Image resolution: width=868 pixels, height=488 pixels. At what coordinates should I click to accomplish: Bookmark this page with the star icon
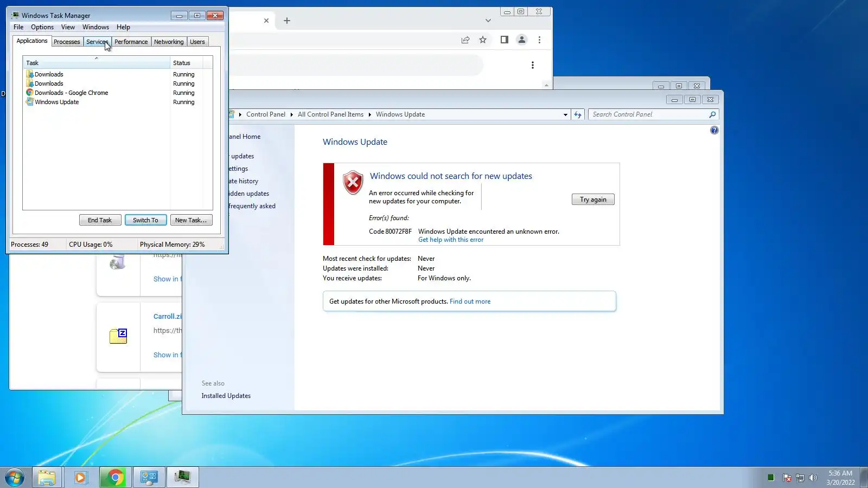click(483, 40)
